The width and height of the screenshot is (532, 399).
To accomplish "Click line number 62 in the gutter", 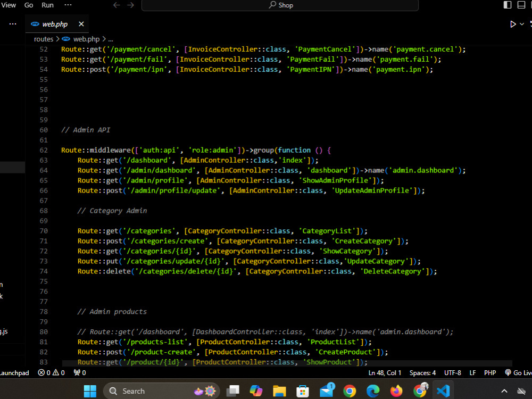I will [44, 151].
